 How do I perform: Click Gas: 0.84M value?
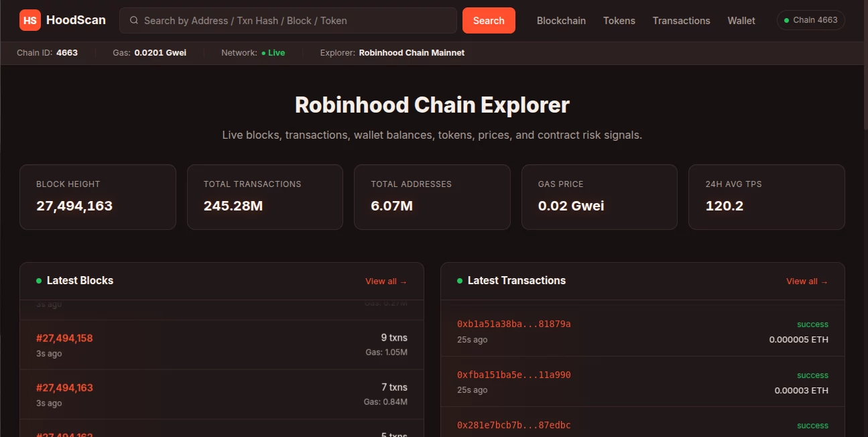386,402
